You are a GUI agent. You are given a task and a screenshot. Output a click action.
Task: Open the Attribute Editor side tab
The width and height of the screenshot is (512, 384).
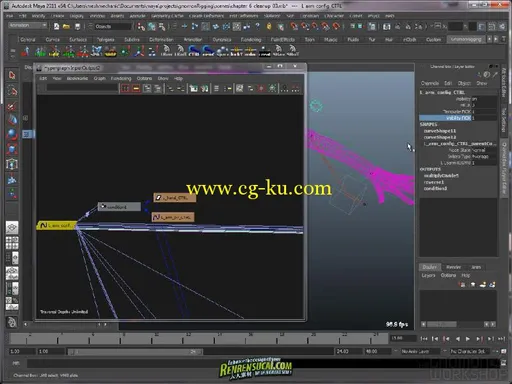(x=504, y=82)
